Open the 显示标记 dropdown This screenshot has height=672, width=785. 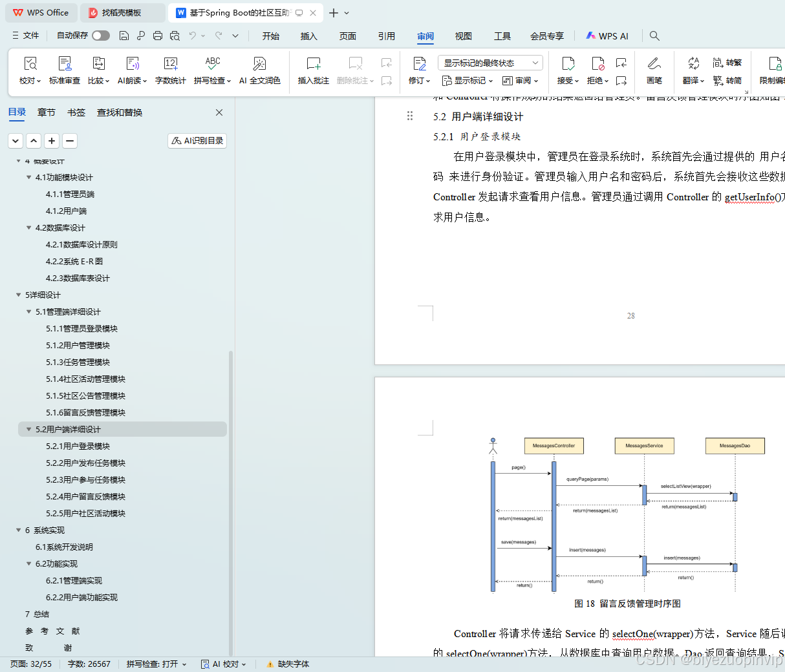tap(467, 81)
